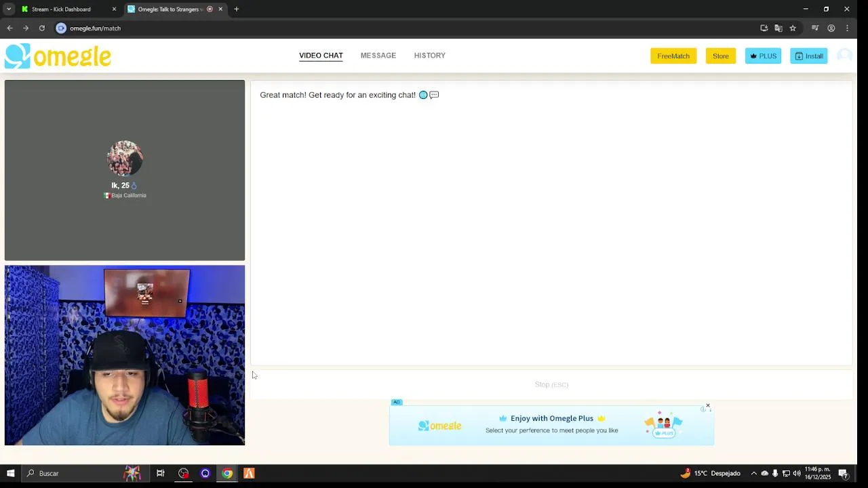Click the Enjoy with Omegle Plus banner
Image resolution: width=868 pixels, height=488 pixels.
point(551,425)
